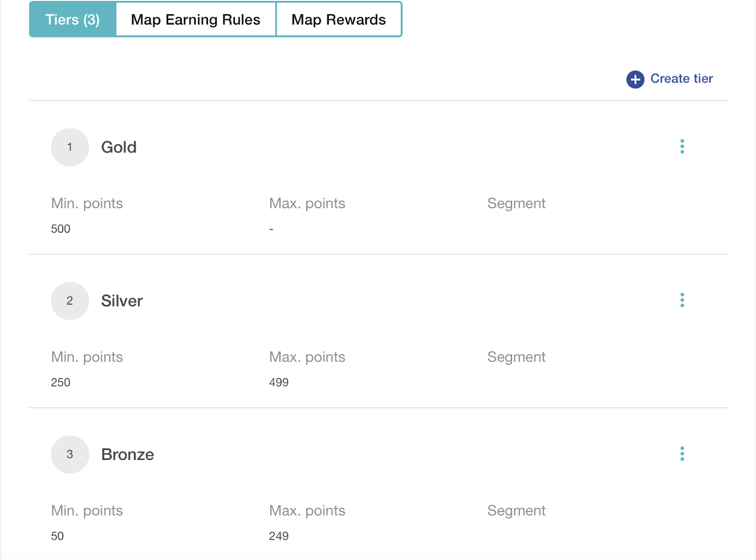Click Silver's max points value 499

click(279, 382)
